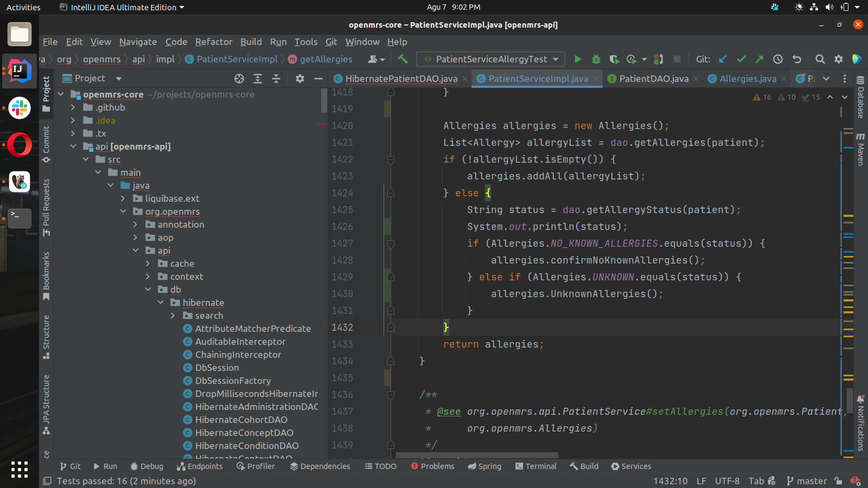868x488 pixels.
Task: Expand all in Project panel
Action: (x=258, y=79)
